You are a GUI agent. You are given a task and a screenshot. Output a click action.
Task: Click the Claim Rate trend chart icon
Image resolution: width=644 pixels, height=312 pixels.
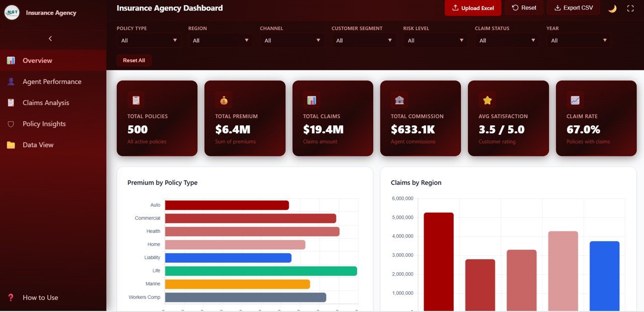point(575,100)
